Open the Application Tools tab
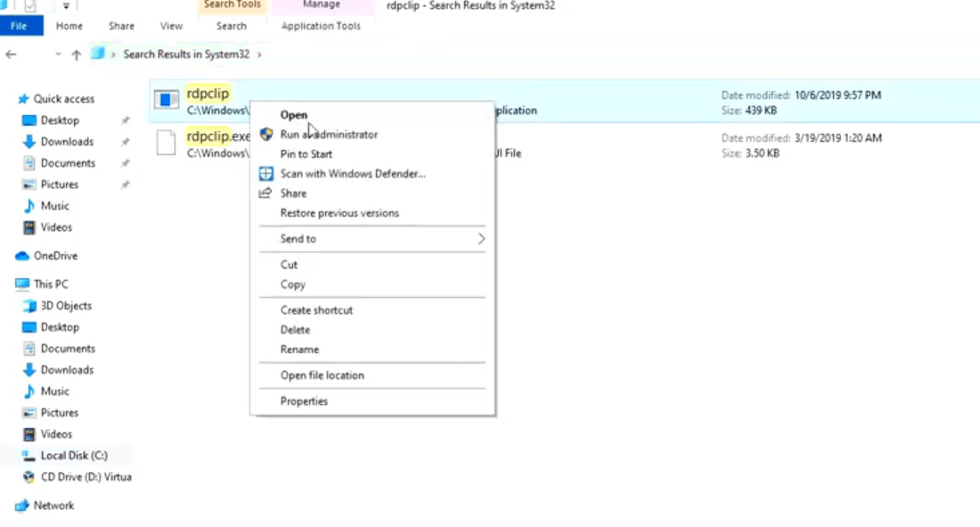Image resolution: width=980 pixels, height=527 pixels. coord(321,26)
